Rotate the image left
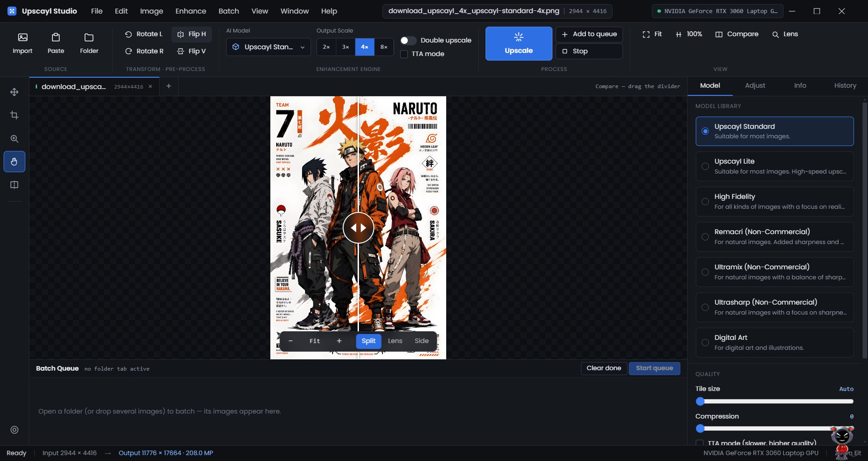 coord(144,34)
